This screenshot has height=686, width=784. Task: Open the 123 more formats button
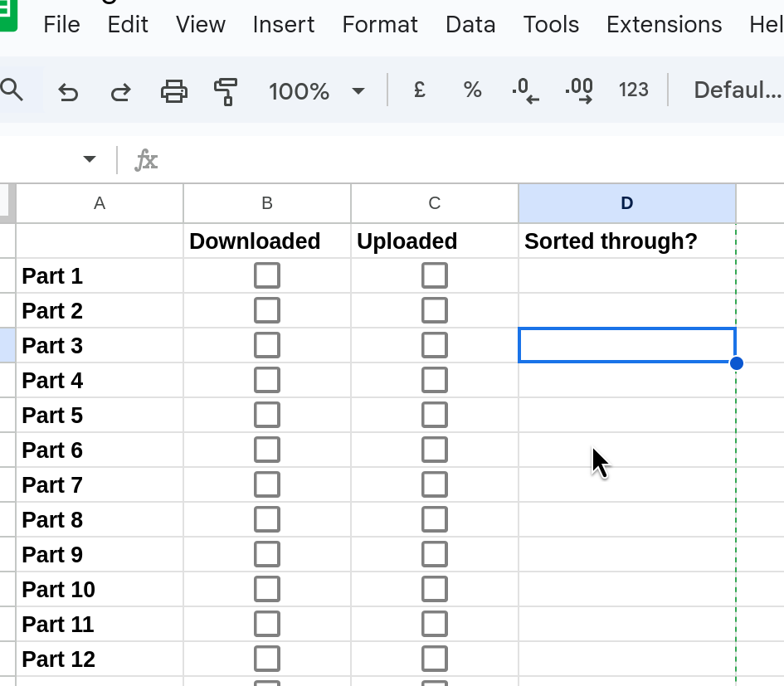[633, 90]
